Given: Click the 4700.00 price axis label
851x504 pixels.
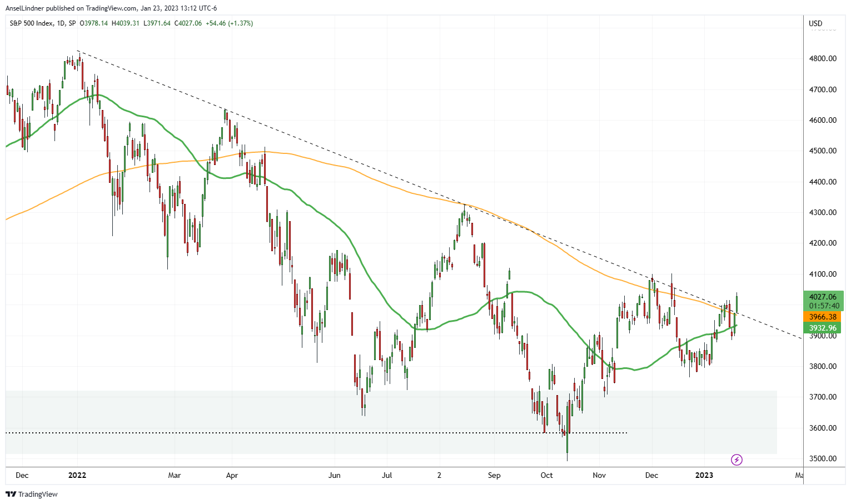Looking at the screenshot, I should pyautogui.click(x=823, y=89).
